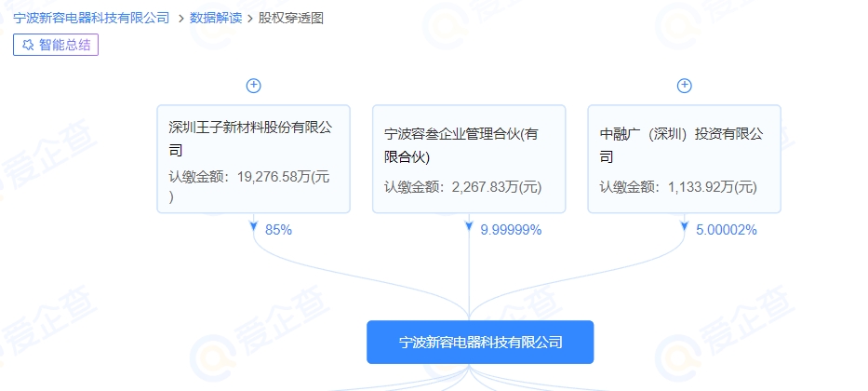
Task: Go to 数据解读 breadcrumb
Action: click(x=216, y=19)
